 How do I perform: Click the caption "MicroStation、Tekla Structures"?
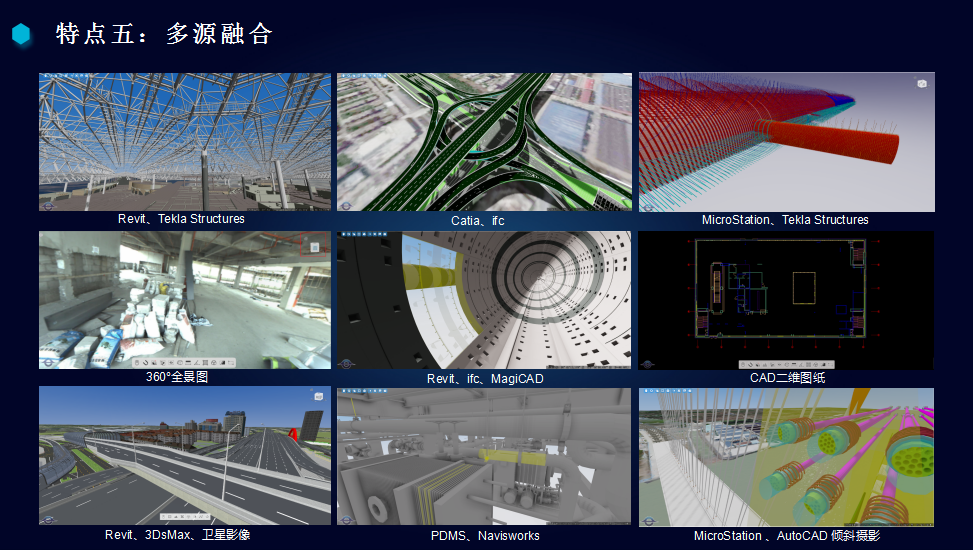(785, 220)
